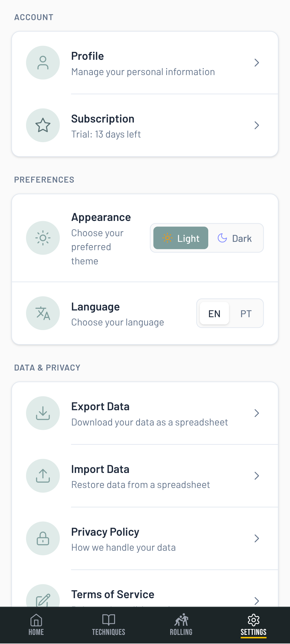Tap the Subscription star icon
290x644 pixels.
[43, 125]
